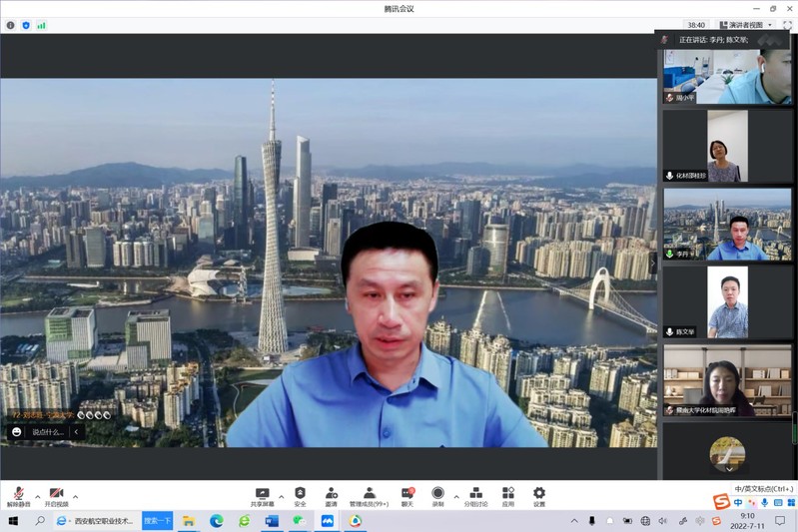798x532 pixels.
Task: Open Breakout Rooms (分组讨论)
Action: [475, 496]
